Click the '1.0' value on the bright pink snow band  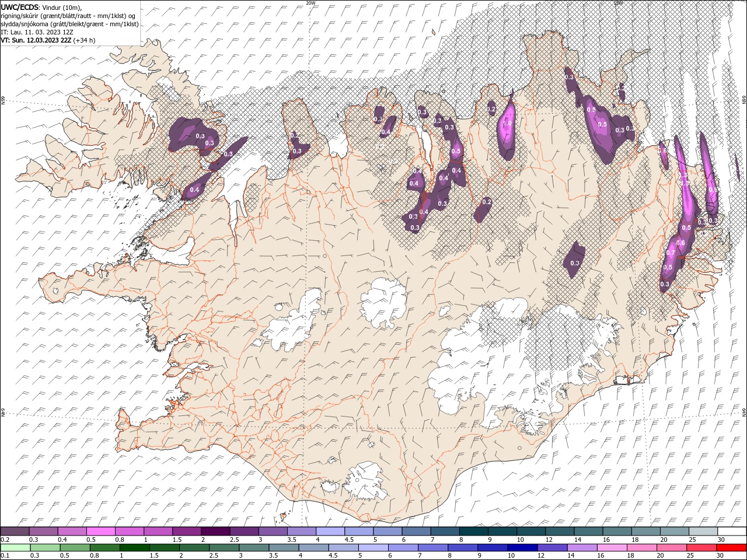[x=508, y=124]
